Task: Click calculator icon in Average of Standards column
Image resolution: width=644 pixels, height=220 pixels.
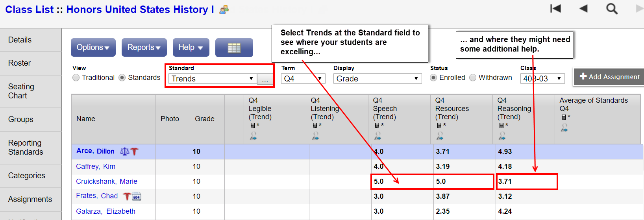Action: coord(563,117)
